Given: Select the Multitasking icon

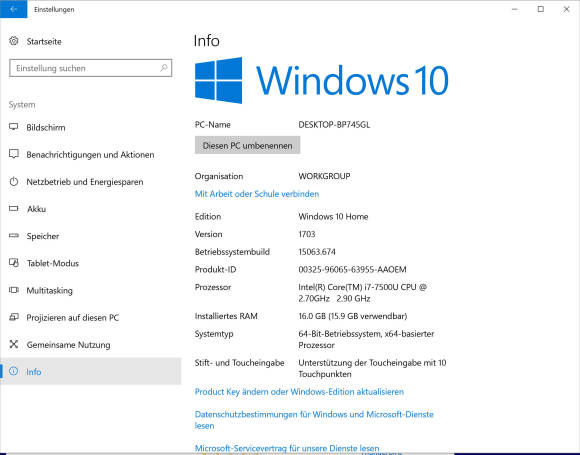Looking at the screenshot, I should pos(14,290).
